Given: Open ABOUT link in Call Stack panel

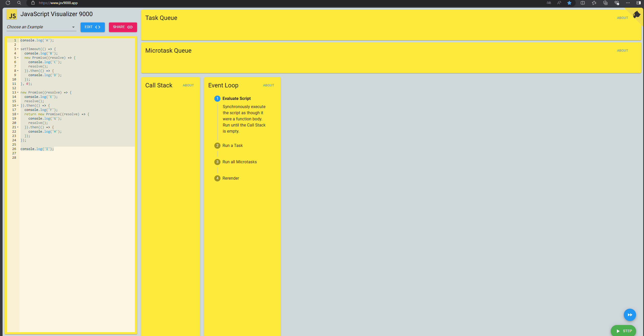Looking at the screenshot, I should [x=188, y=85].
